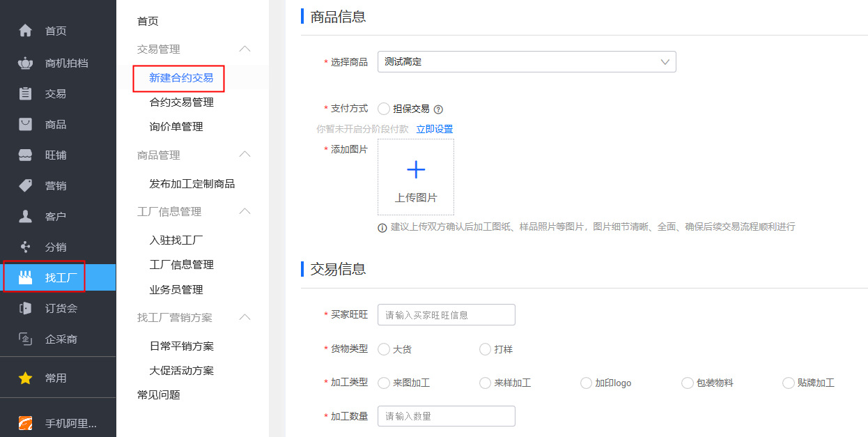Open the 商品 section via its sidebar icon

click(x=25, y=125)
